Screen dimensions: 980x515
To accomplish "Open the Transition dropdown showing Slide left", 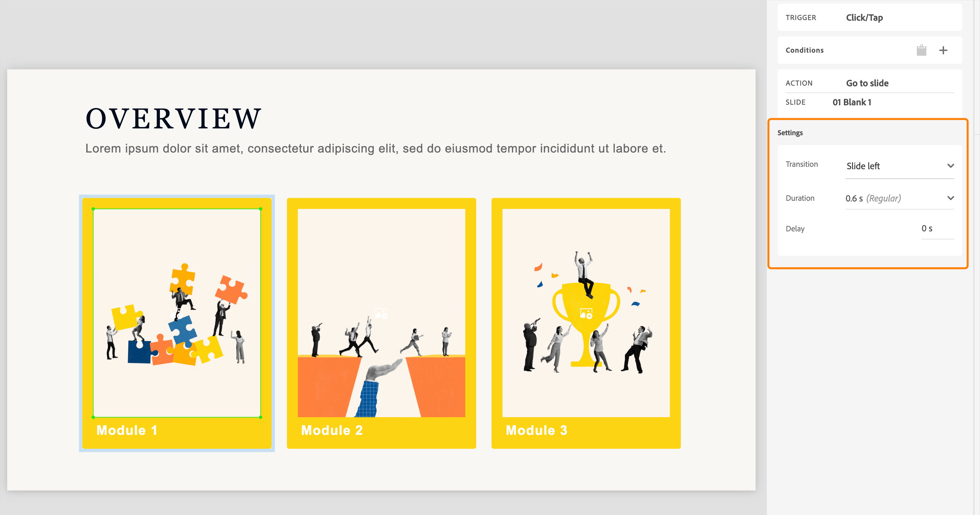I will [x=899, y=166].
